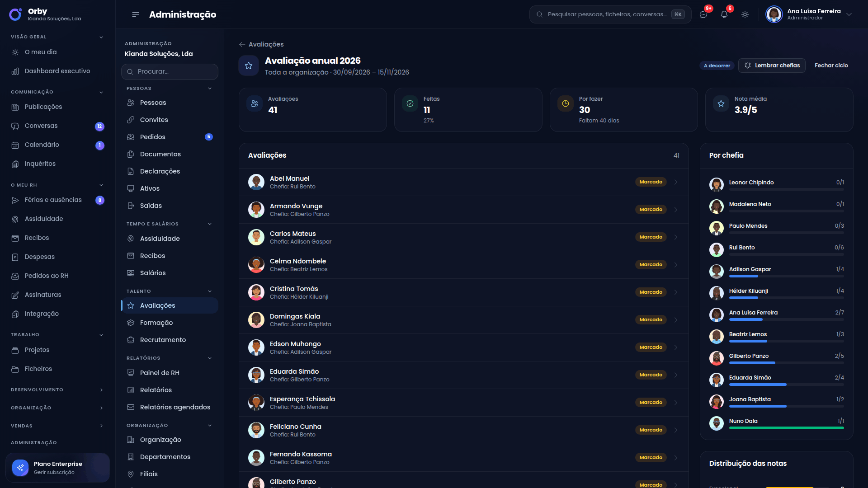Click Nuno Dala's green progress bar
Viewport: 868px width, 488px height.
pyautogui.click(x=786, y=428)
